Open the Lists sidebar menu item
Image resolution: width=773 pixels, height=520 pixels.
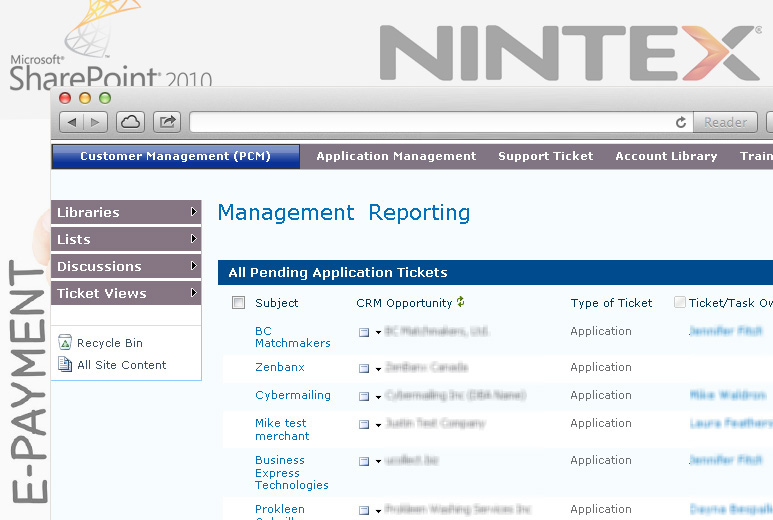[x=126, y=239]
